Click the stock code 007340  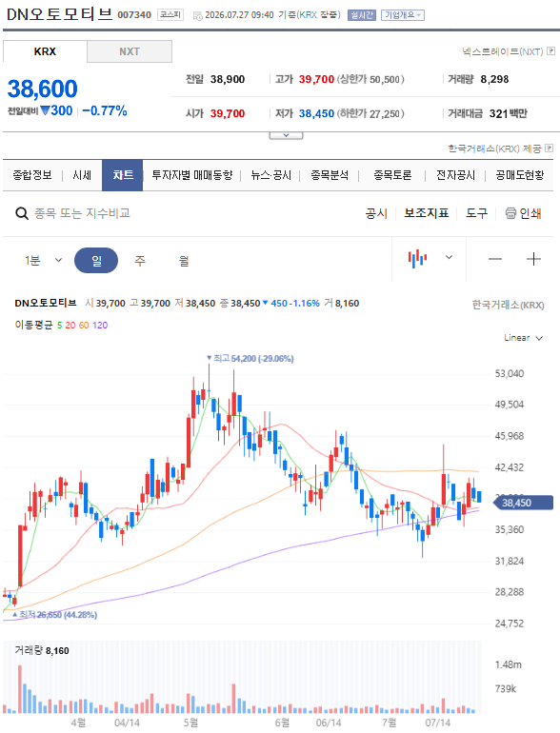[x=134, y=15]
